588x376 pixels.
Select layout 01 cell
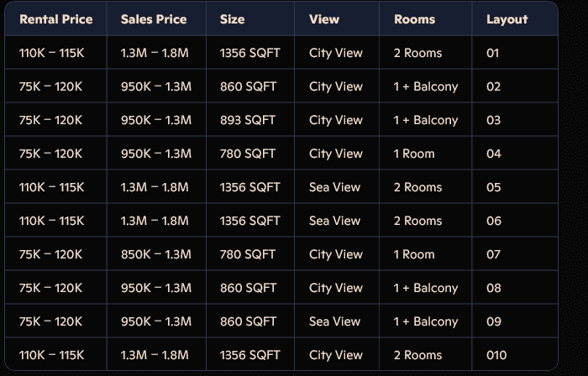point(493,53)
